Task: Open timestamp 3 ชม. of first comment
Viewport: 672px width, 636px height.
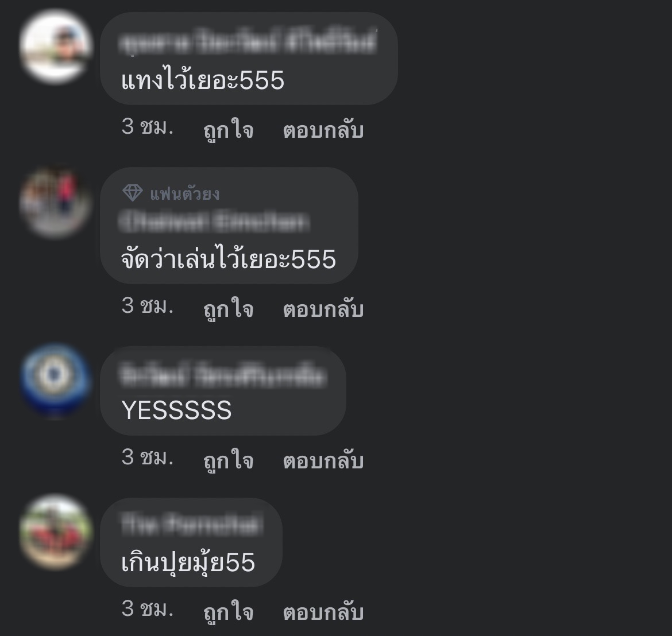Action: point(148,127)
